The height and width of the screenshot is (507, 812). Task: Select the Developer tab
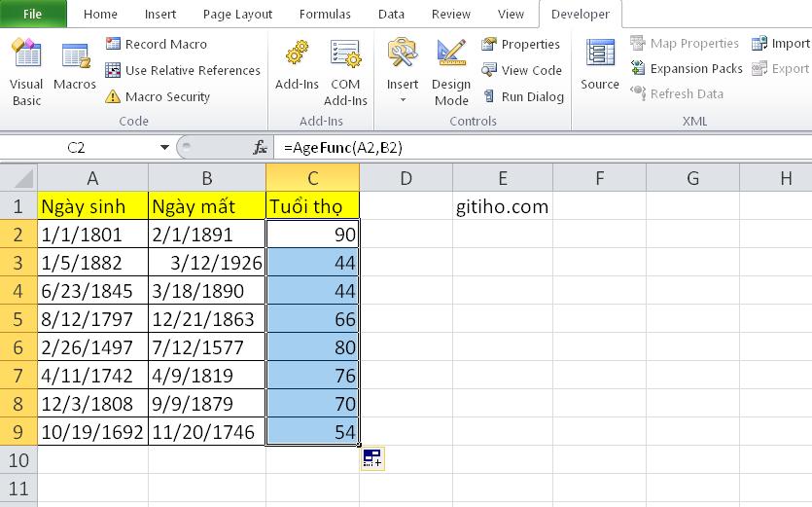click(x=580, y=14)
